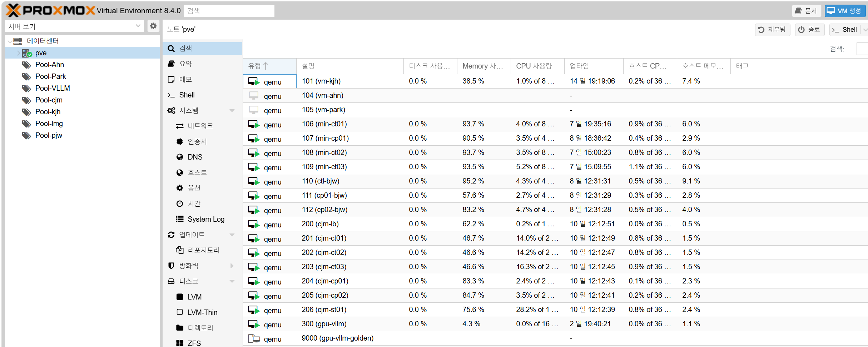The width and height of the screenshot is (868, 347).
Task: Select the row 110 (ctl-bjw)
Action: [x=555, y=181]
